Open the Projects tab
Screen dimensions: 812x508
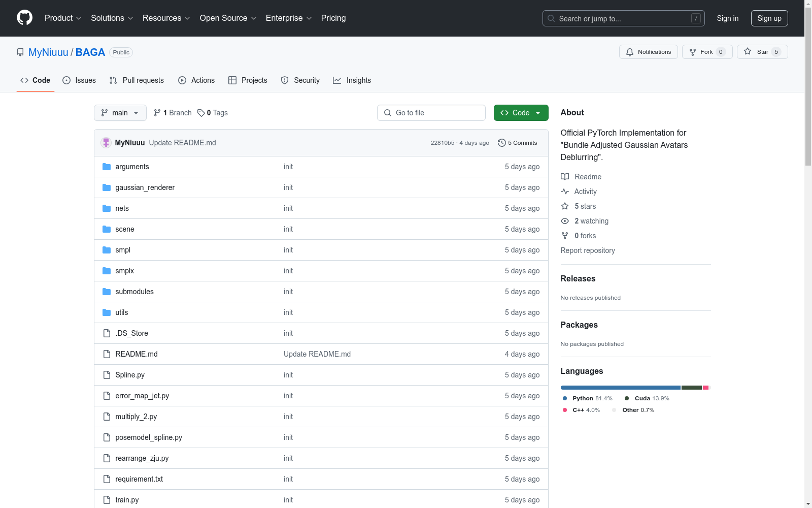pyautogui.click(x=248, y=80)
